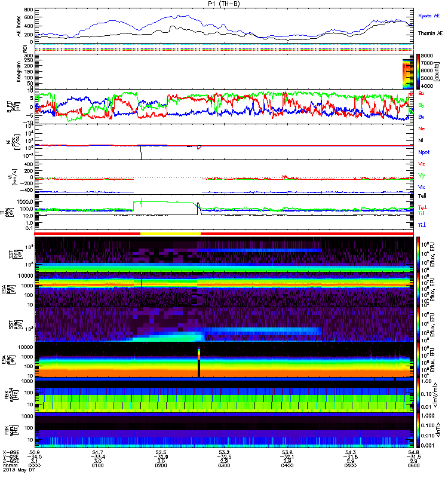Click the keogram image at panel right
Viewport: 448px width, 478px height.
tap(408, 74)
